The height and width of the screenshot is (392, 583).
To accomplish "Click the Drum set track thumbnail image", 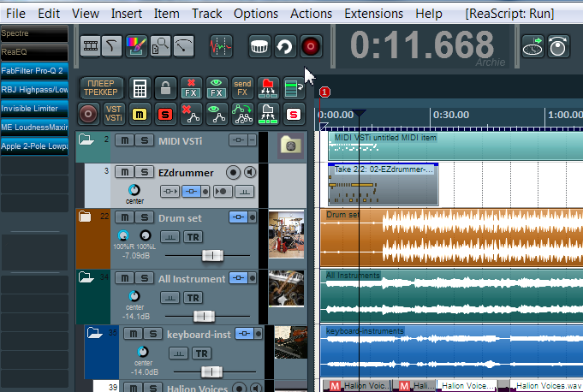I will point(286,235).
